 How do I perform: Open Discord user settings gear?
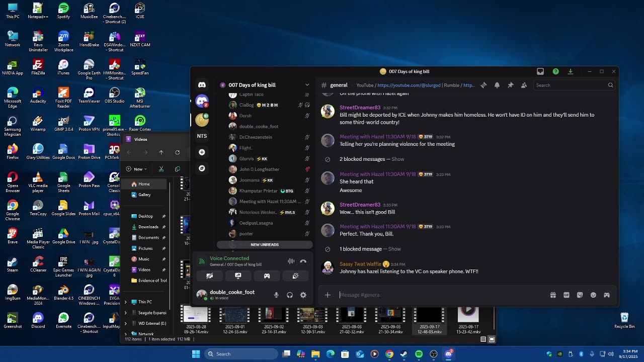[303, 295]
